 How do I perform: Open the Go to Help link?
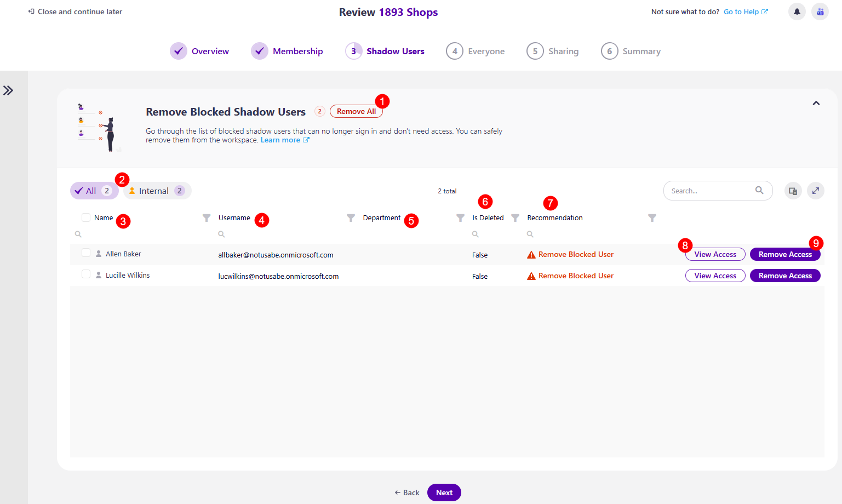tap(742, 11)
